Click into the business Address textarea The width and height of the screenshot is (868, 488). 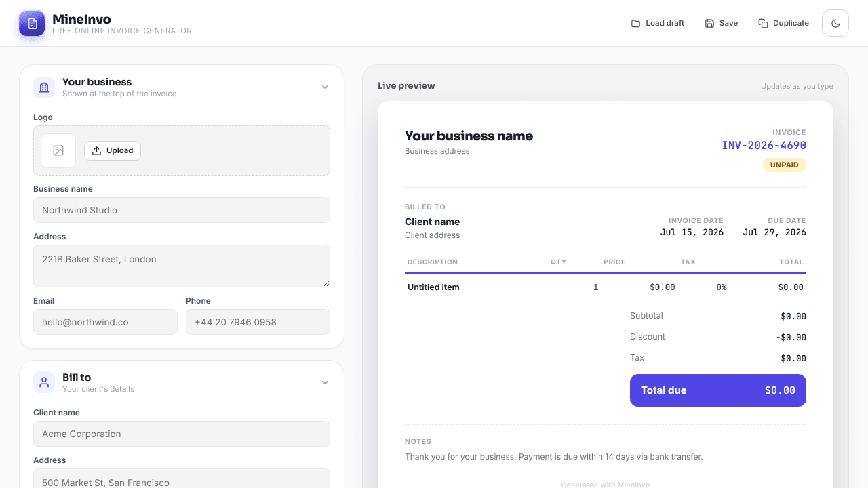click(x=182, y=266)
